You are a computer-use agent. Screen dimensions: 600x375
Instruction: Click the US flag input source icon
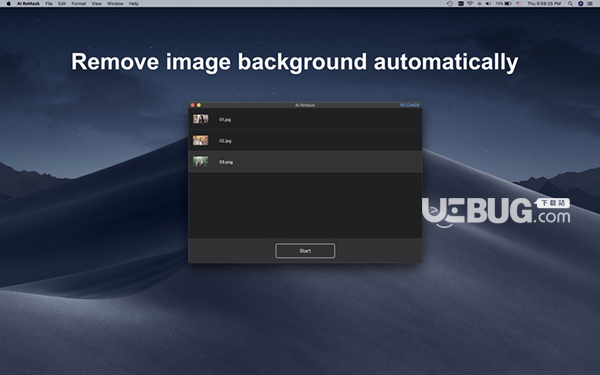tap(519, 3)
